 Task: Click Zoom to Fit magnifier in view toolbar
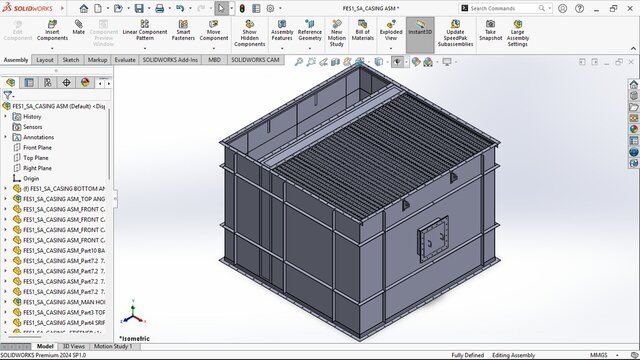(299, 62)
